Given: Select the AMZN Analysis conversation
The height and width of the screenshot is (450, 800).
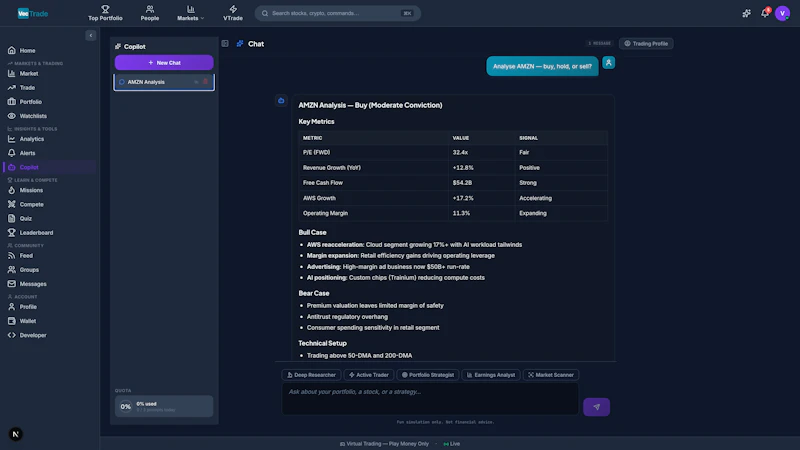Looking at the screenshot, I should coord(164,82).
